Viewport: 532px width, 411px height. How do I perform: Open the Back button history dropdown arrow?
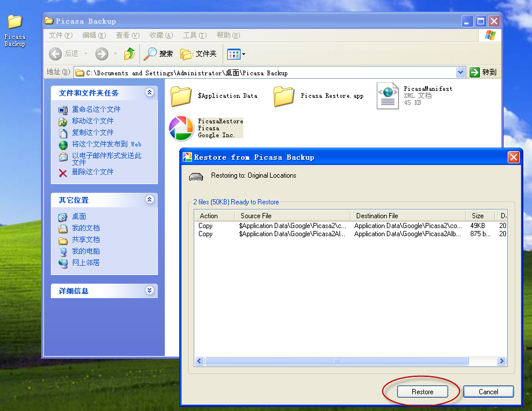[86, 54]
